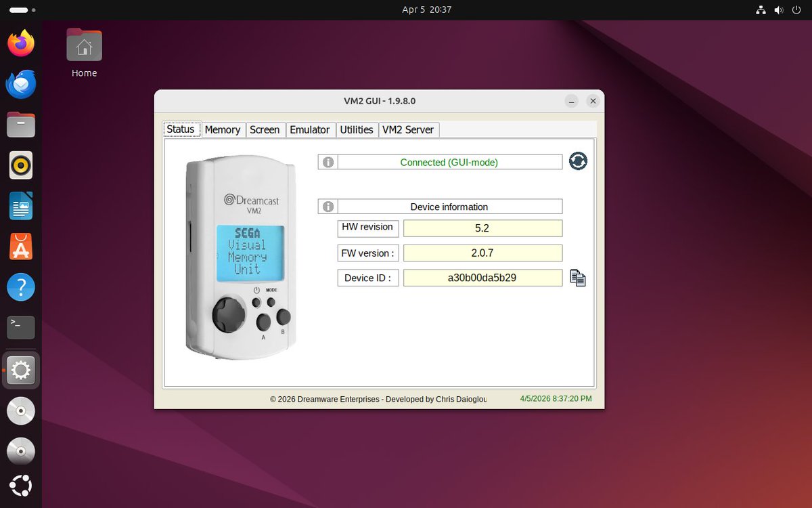The width and height of the screenshot is (812, 508).
Task: Launch Thunderbird mail from the dock
Action: tap(21, 85)
